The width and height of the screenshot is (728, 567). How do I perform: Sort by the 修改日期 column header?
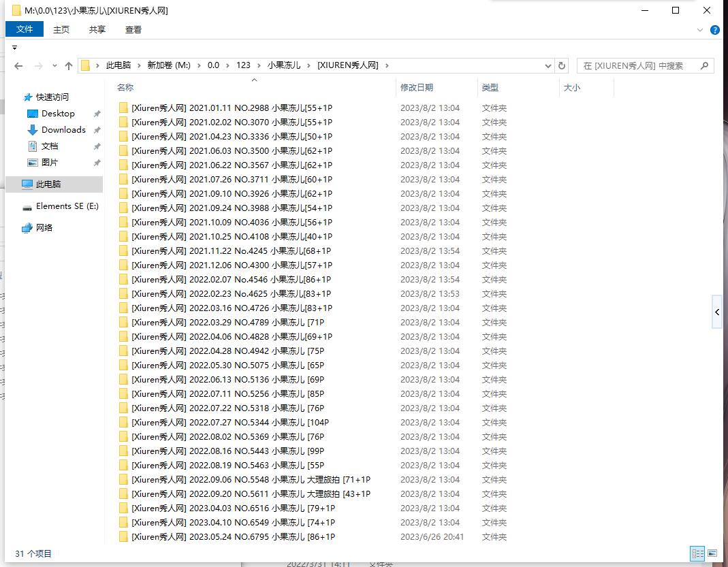click(417, 87)
